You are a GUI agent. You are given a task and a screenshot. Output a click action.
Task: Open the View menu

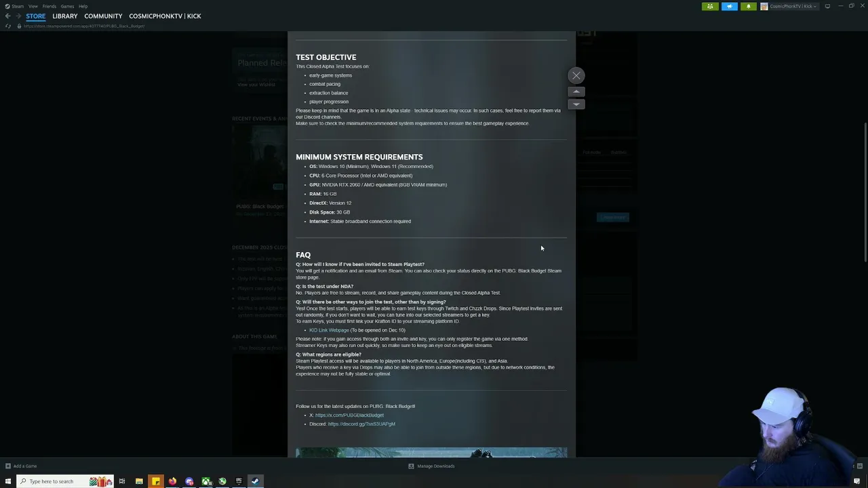pyautogui.click(x=33, y=6)
